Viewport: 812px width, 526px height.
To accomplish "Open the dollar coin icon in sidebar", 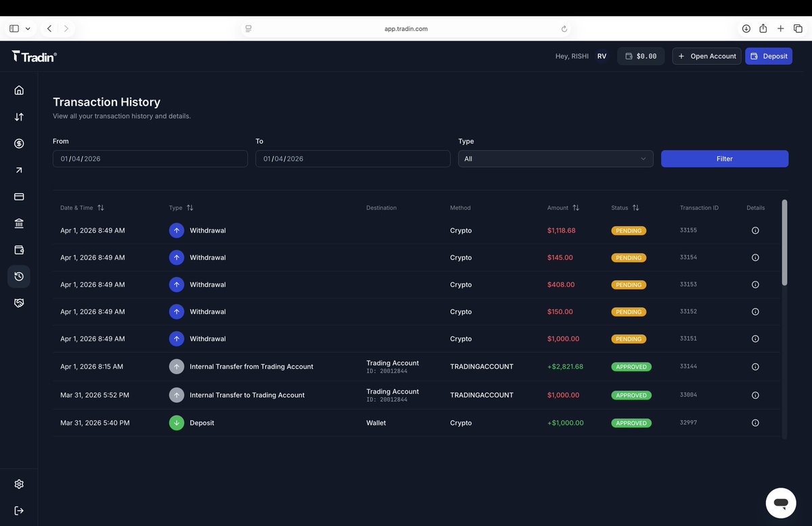I will click(19, 144).
